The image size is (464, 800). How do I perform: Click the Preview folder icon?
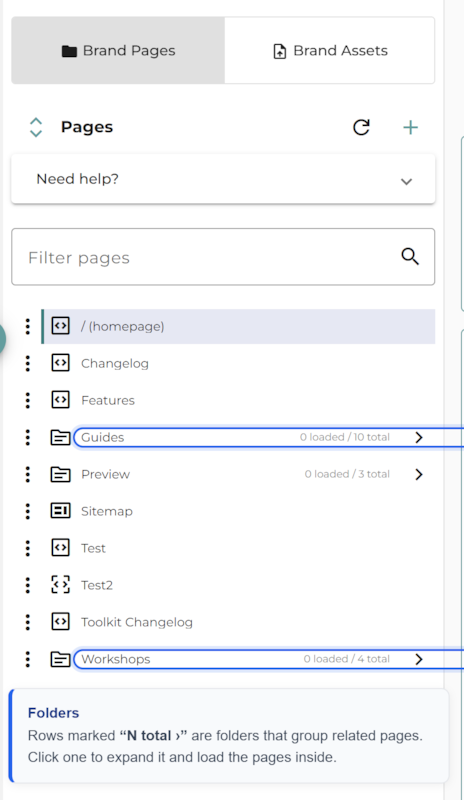(60, 474)
